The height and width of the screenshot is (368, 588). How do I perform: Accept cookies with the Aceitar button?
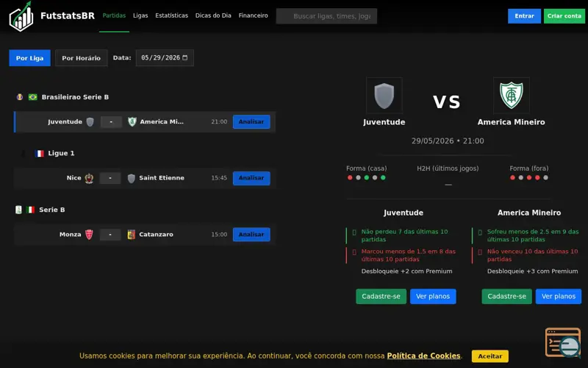coord(490,356)
